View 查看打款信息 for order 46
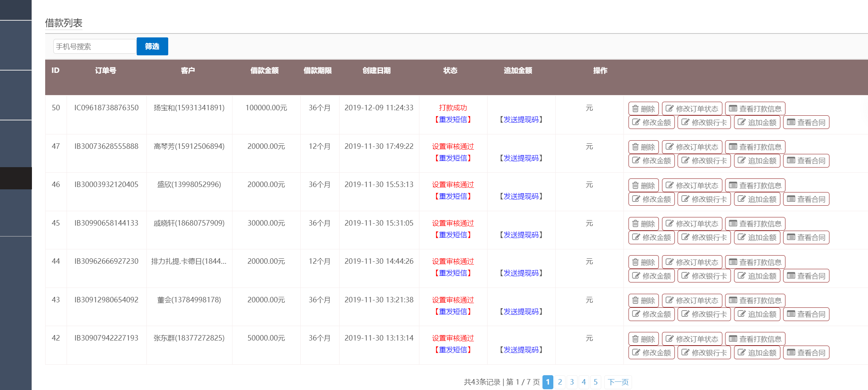Viewport: 868px width, 390px height. tap(755, 185)
